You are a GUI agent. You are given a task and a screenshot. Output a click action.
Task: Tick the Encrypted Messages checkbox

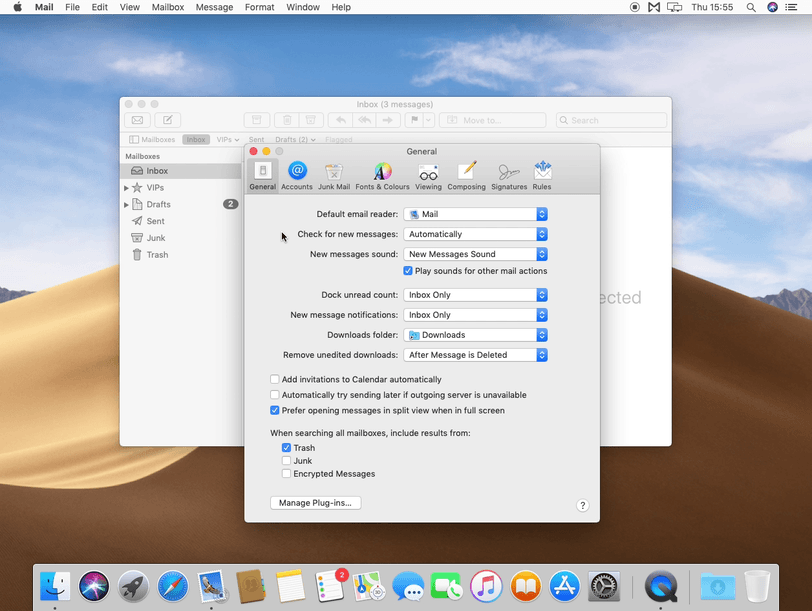pyautogui.click(x=287, y=474)
